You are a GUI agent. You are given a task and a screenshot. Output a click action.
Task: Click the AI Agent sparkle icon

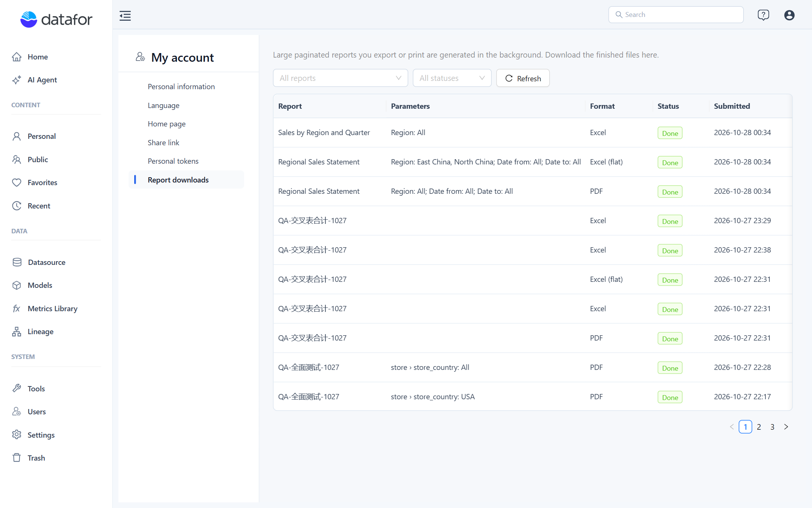[x=17, y=80]
